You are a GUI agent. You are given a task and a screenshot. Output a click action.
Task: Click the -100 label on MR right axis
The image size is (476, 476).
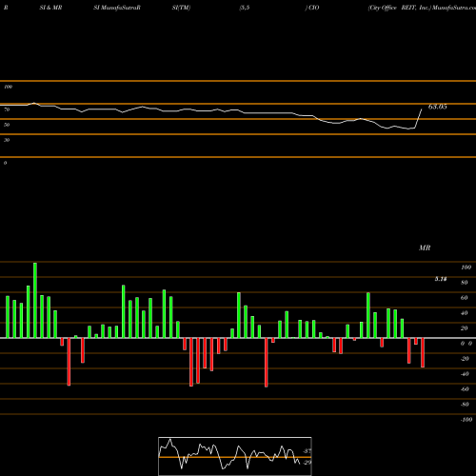466,420
